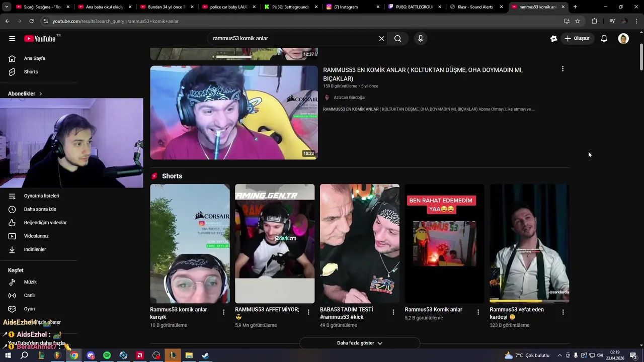The image size is (644, 362).
Task: Go back in browser history
Action: [x=7, y=21]
